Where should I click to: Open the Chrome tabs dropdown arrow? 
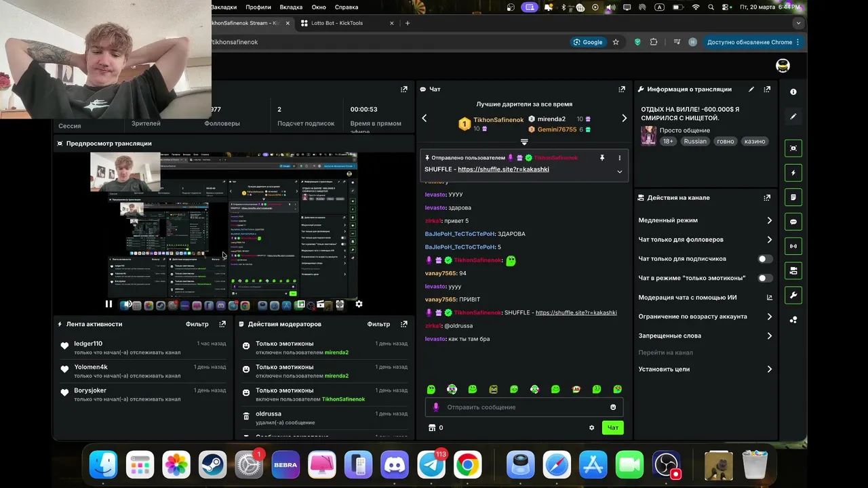click(x=799, y=23)
